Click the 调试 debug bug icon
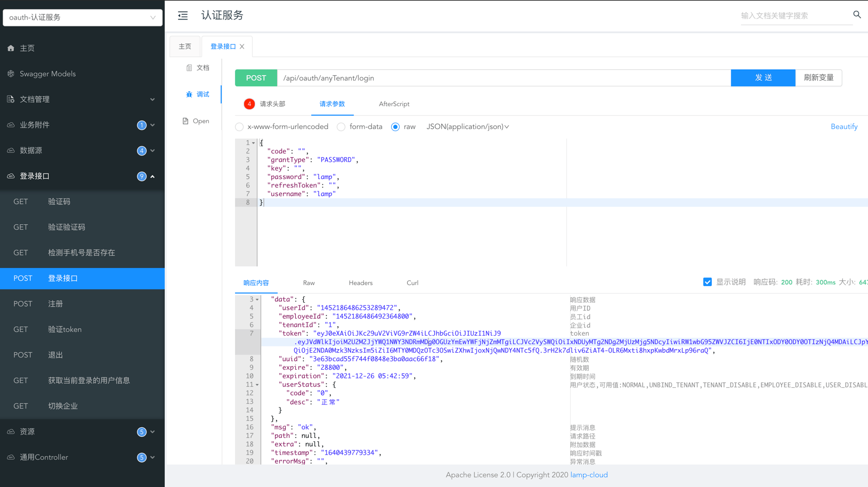Image resolution: width=868 pixels, height=487 pixels. click(x=189, y=94)
